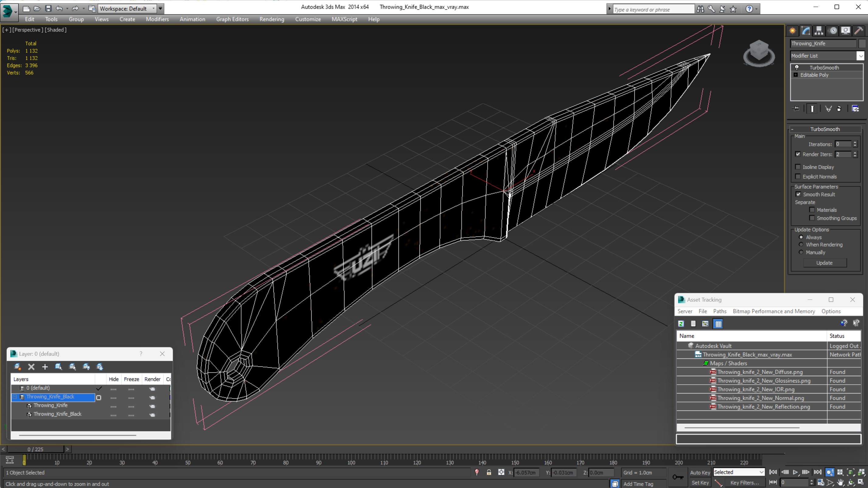Click the Open File folder icon

tap(37, 9)
